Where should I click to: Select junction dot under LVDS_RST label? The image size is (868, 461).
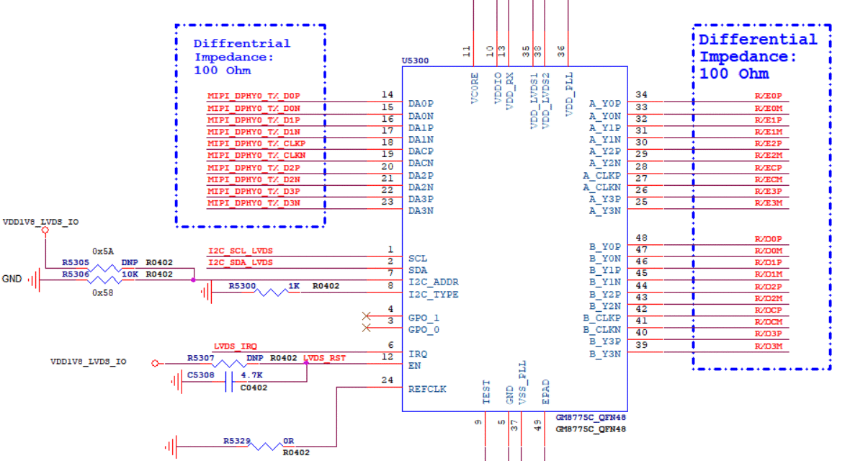tap(306, 363)
